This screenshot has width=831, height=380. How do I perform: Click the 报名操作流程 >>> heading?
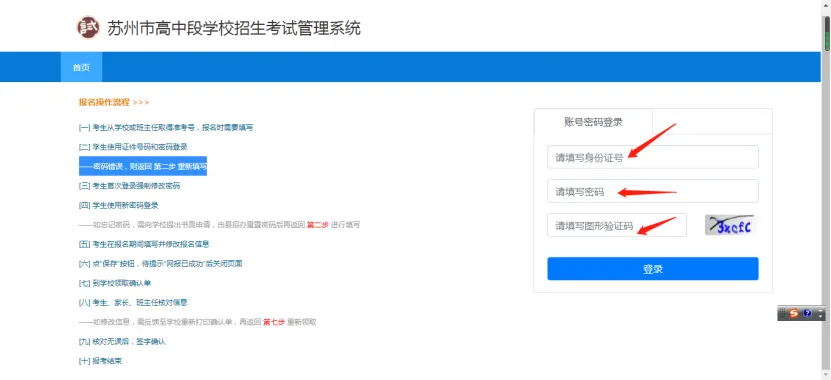point(114,102)
